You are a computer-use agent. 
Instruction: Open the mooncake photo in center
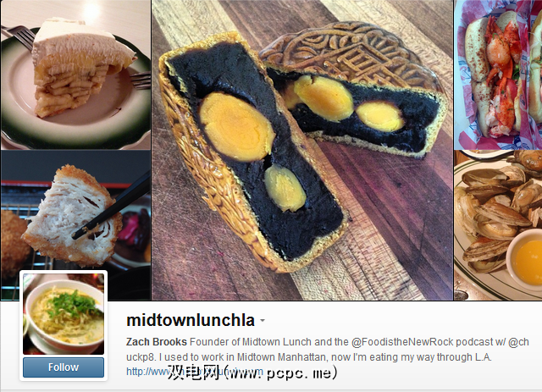302,150
